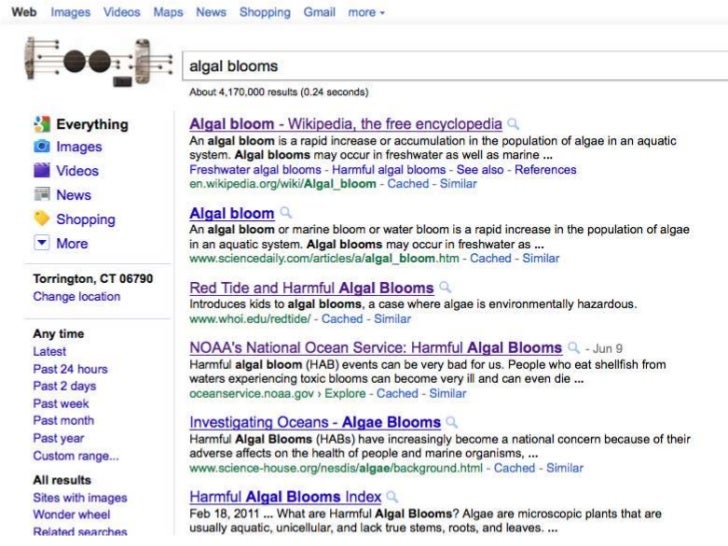Click References sitelink under Wikipedia
Screen dimensions: 728x546
tap(545, 169)
